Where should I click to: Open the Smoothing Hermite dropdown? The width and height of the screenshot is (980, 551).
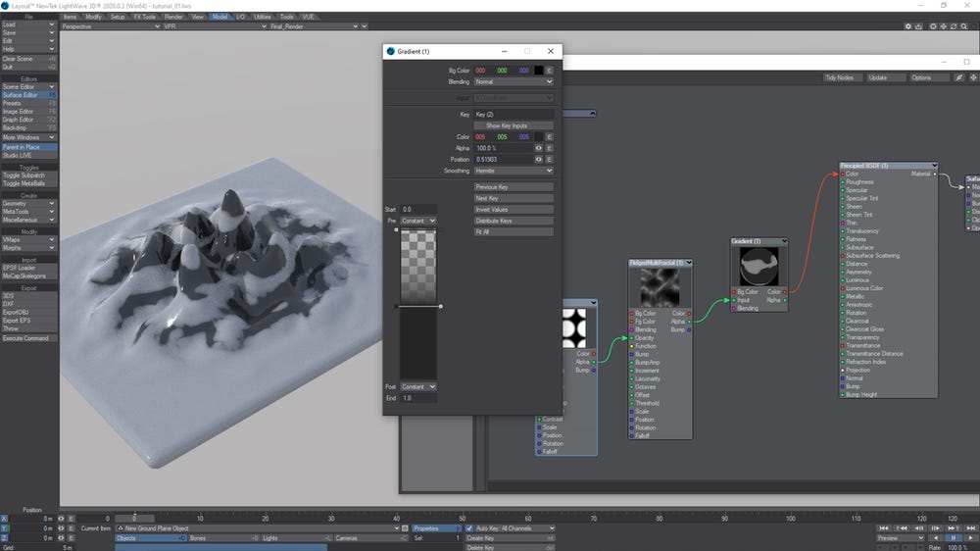tap(514, 171)
